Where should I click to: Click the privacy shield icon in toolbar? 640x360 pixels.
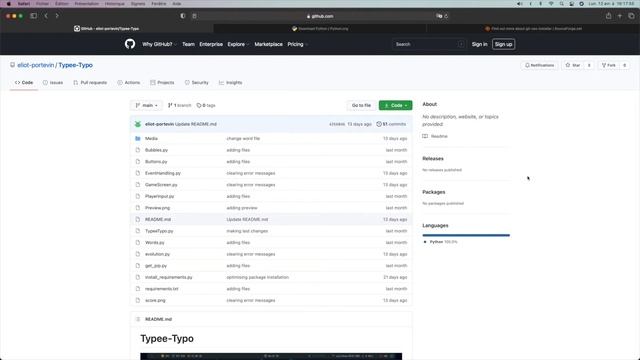tap(183, 16)
